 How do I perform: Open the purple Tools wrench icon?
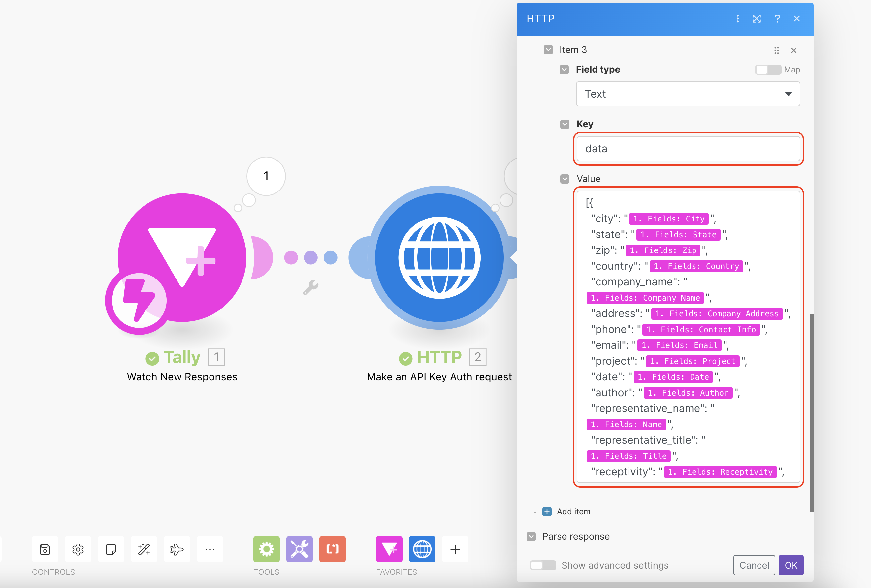click(300, 549)
